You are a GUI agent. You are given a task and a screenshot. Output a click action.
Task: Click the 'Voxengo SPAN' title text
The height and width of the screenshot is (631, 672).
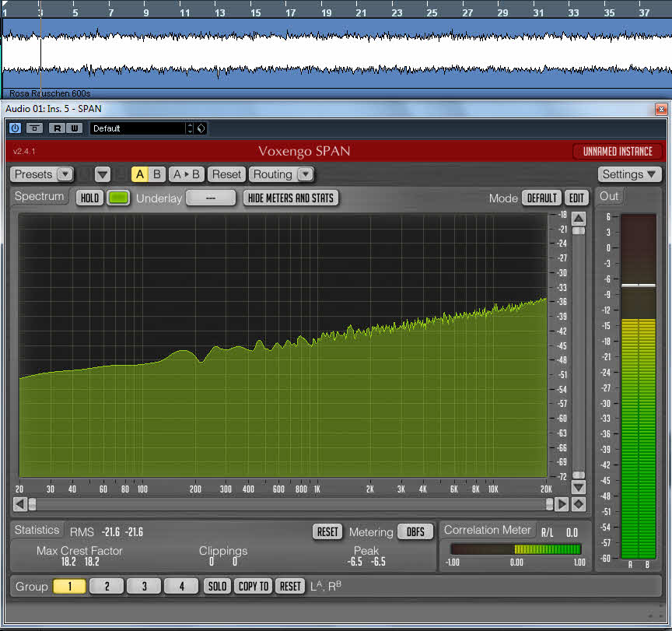(x=304, y=151)
